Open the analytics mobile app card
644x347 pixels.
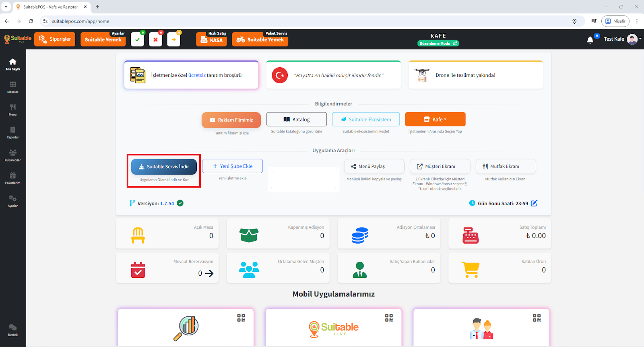[186, 327]
